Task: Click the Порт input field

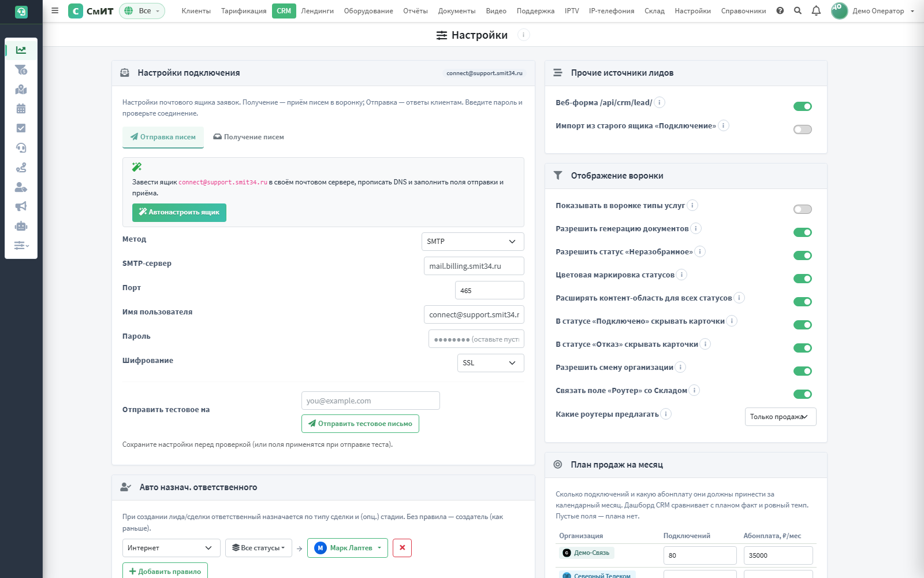Action: click(490, 290)
